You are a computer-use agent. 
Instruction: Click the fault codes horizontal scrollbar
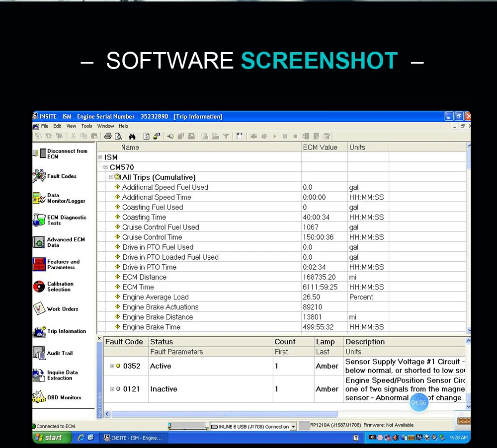coord(224,414)
